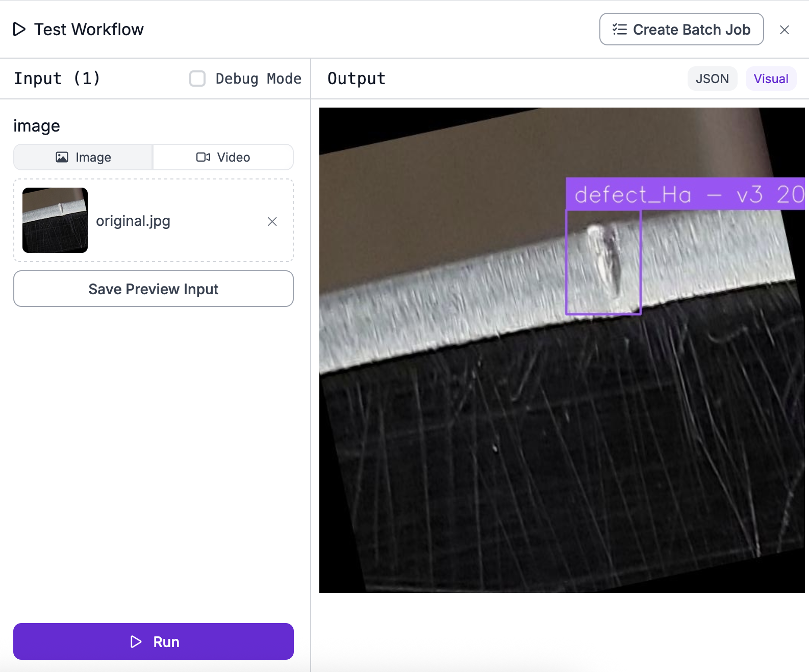Click inside the purple defect bounding box
The image size is (809, 672).
pyautogui.click(x=603, y=263)
